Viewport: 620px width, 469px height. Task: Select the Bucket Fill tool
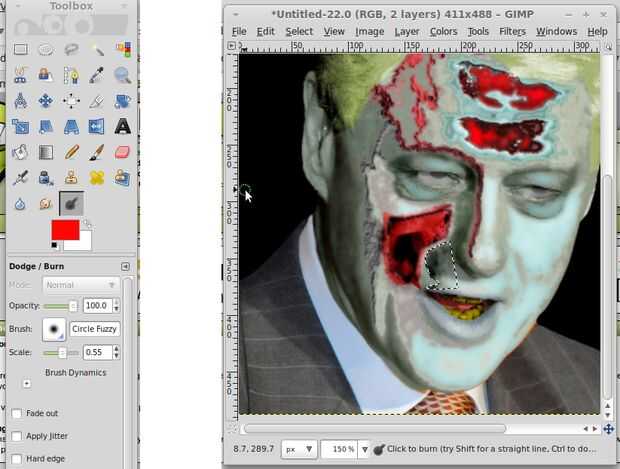coord(21,152)
